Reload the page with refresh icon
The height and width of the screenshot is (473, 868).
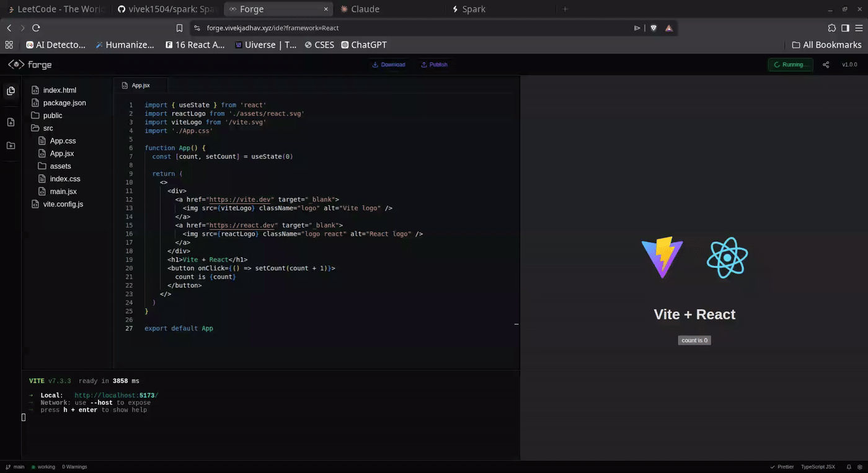tap(36, 28)
